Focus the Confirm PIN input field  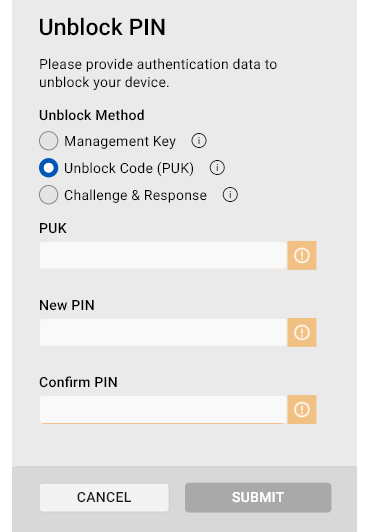point(163,410)
